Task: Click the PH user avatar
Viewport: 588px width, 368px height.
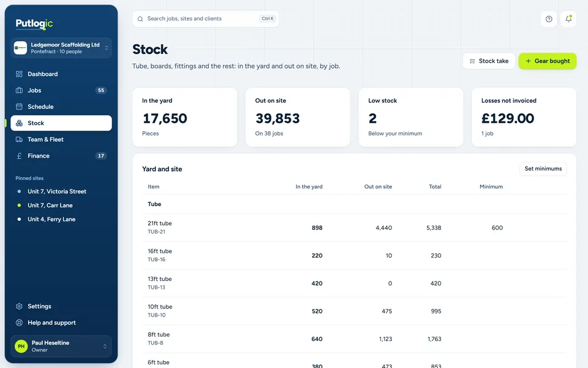Action: (x=21, y=346)
